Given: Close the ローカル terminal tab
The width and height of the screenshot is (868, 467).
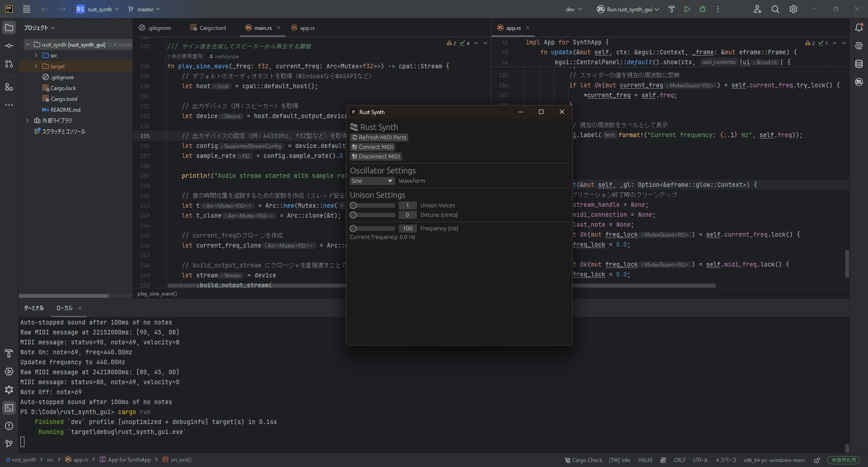Looking at the screenshot, I should point(80,308).
